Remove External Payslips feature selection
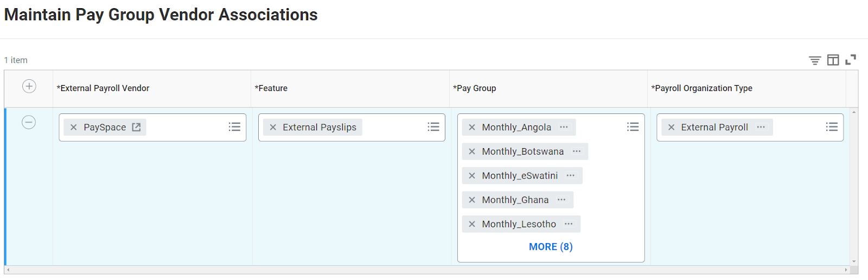The image size is (868, 280). (273, 128)
